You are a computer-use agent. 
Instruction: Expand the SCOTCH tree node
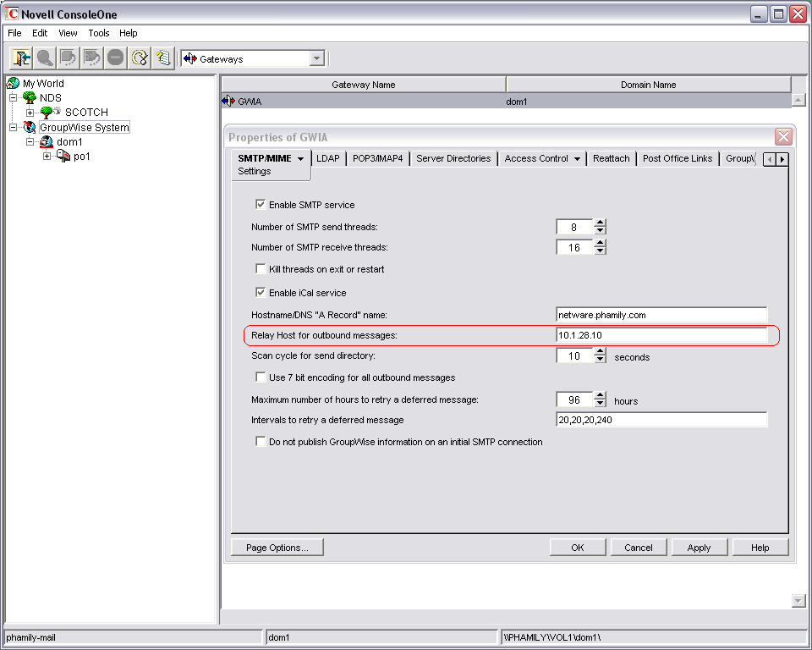click(x=30, y=113)
